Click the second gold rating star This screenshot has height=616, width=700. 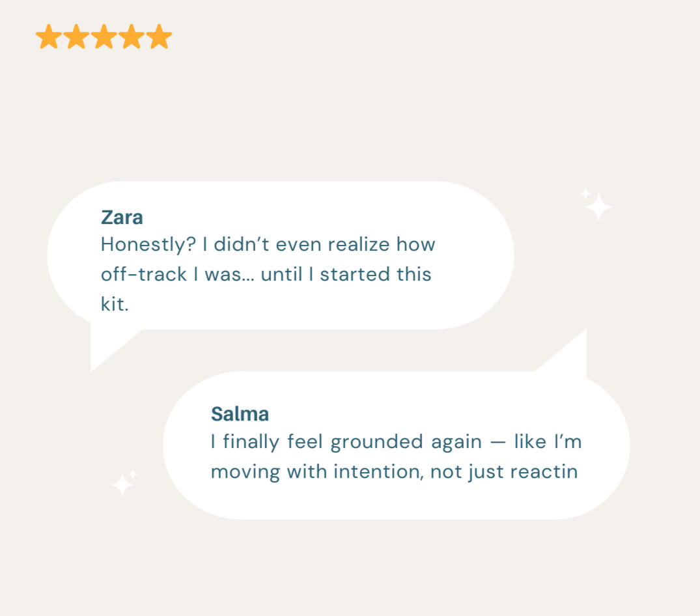click(x=76, y=37)
